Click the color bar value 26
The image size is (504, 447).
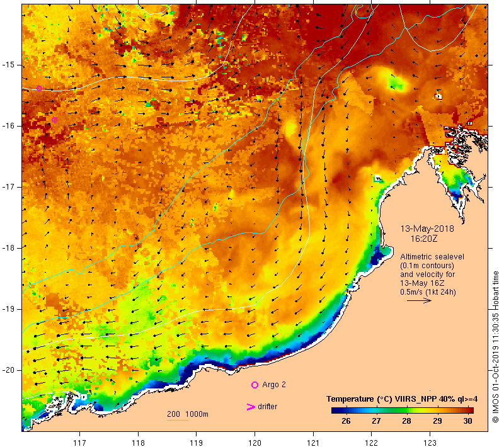click(346, 421)
